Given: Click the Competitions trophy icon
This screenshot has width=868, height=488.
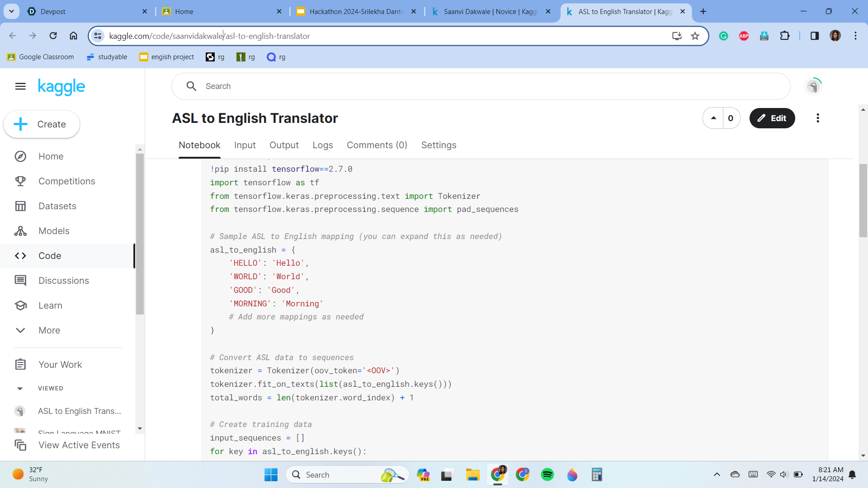Looking at the screenshot, I should pyautogui.click(x=20, y=181).
